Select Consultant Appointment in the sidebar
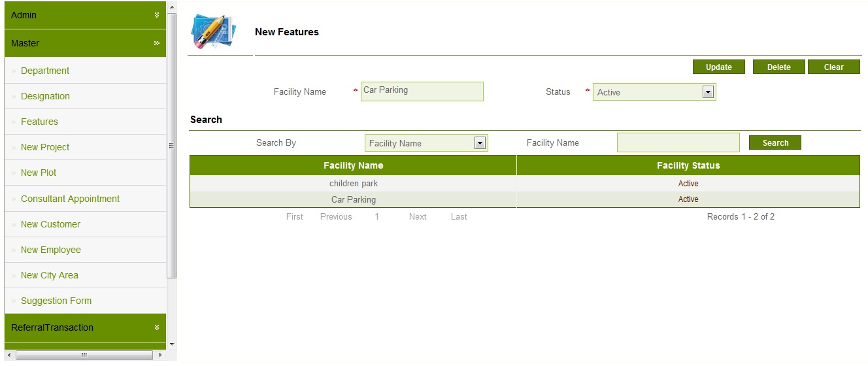The height and width of the screenshot is (366, 868). pos(70,199)
